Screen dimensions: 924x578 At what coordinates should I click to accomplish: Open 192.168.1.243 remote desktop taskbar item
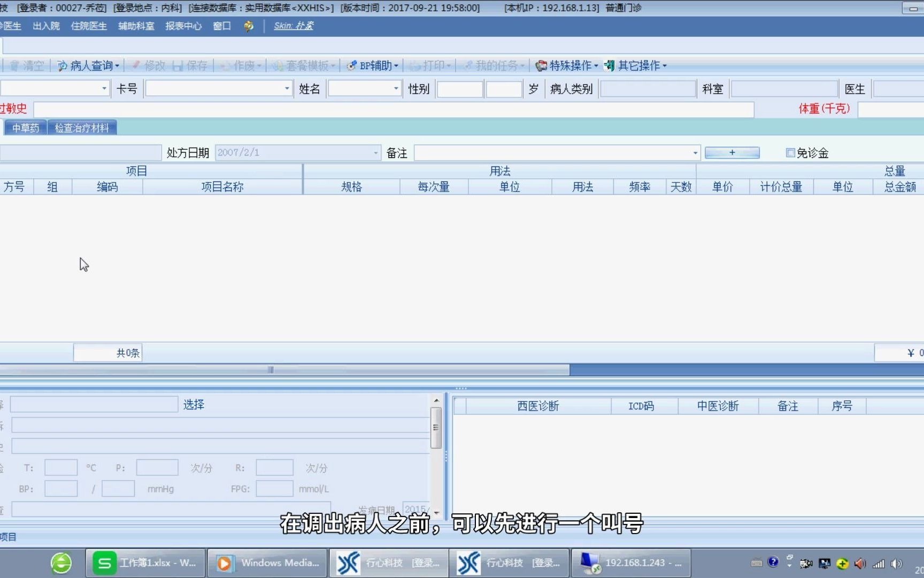(631, 563)
